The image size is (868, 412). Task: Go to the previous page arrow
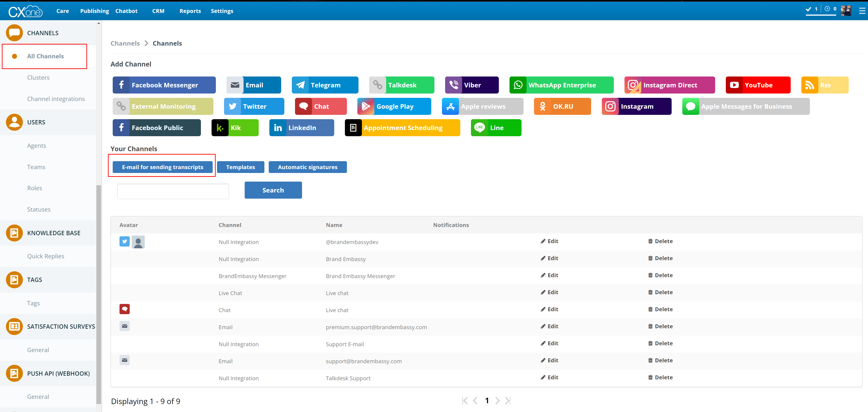[x=475, y=400]
